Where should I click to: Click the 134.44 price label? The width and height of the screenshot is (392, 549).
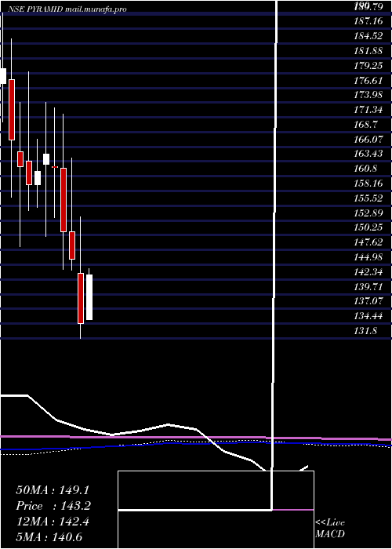pos(368,316)
